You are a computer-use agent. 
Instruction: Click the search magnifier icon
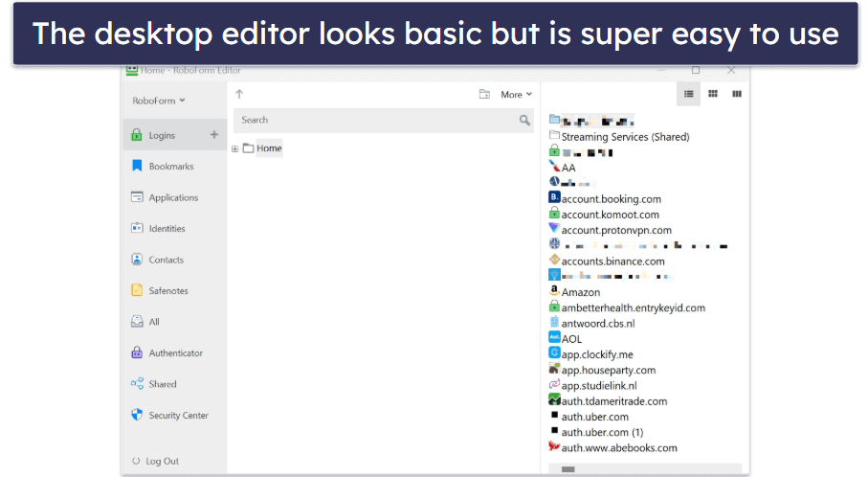pyautogui.click(x=524, y=120)
